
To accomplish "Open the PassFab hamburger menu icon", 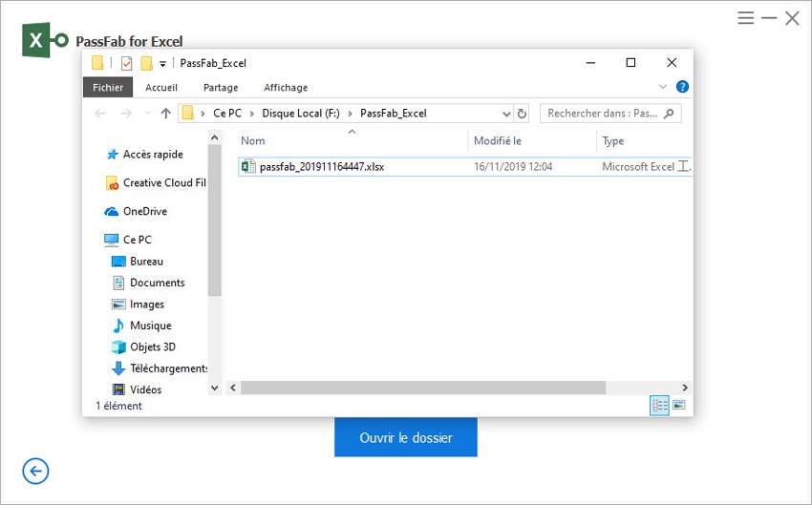I will tap(746, 18).
